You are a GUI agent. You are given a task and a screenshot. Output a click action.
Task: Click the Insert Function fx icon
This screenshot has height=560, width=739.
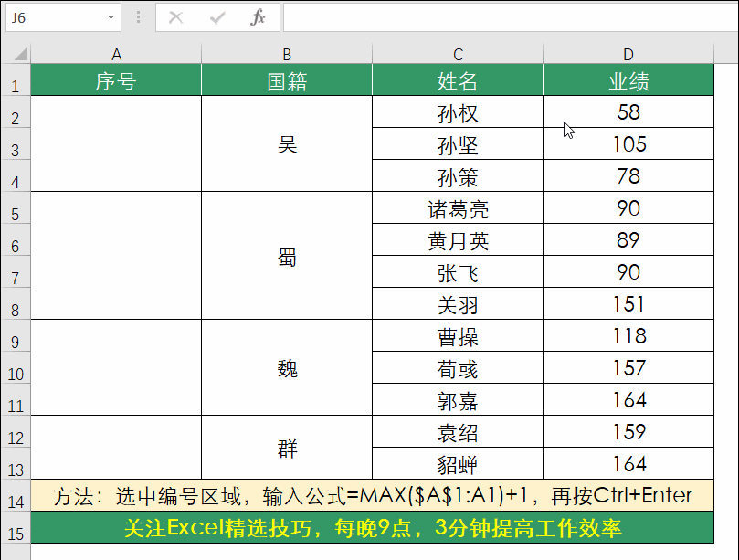point(258,17)
